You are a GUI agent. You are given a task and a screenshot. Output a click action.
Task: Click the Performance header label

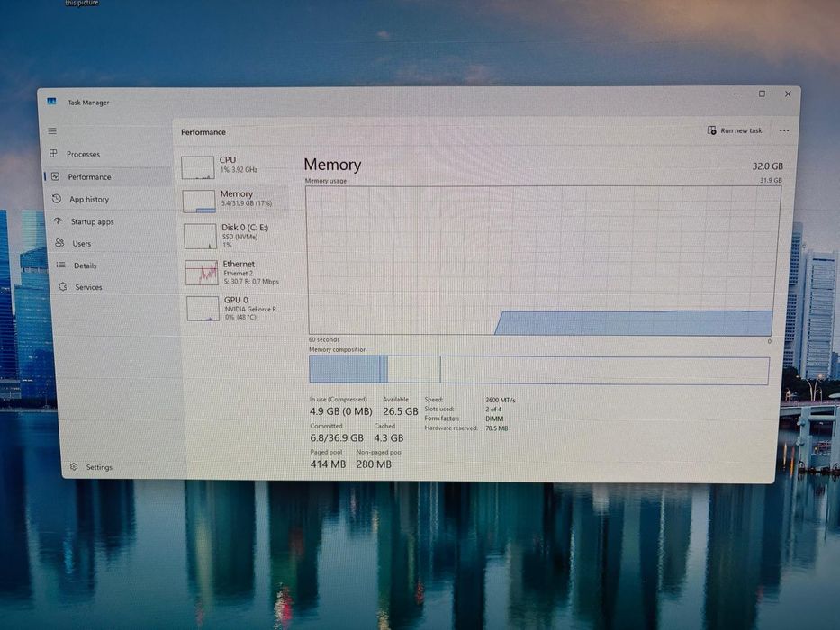point(203,132)
